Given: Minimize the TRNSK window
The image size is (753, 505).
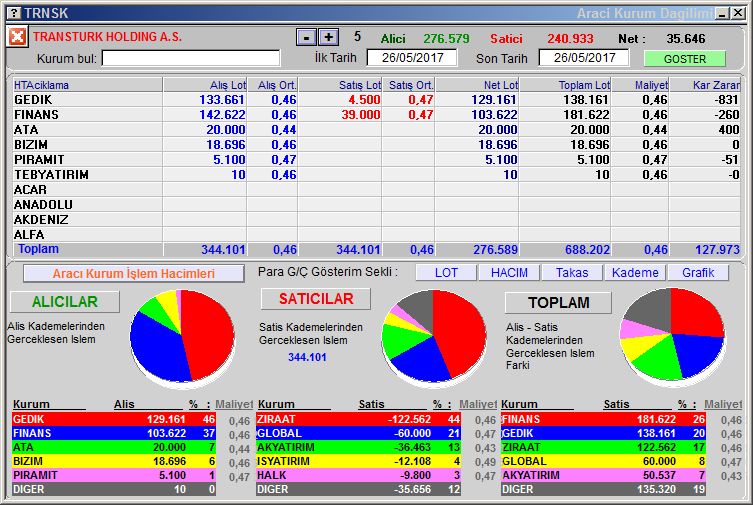Looking at the screenshot, I should [722, 14].
